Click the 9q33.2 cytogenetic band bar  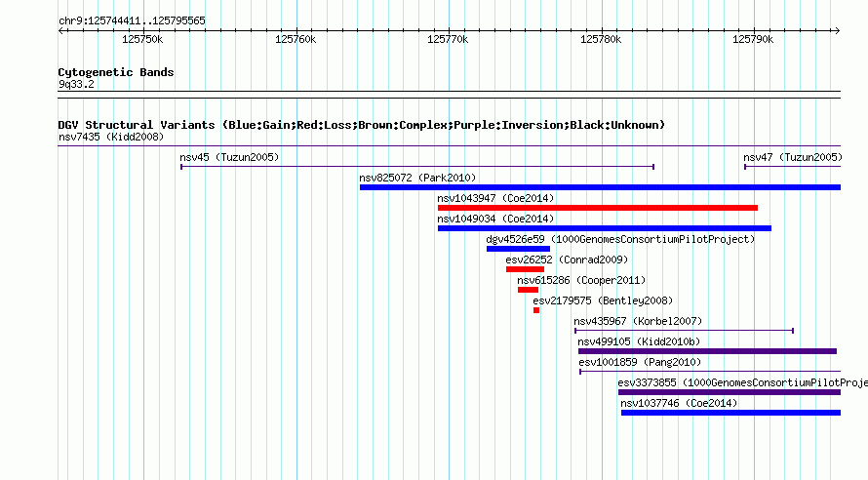click(x=450, y=95)
